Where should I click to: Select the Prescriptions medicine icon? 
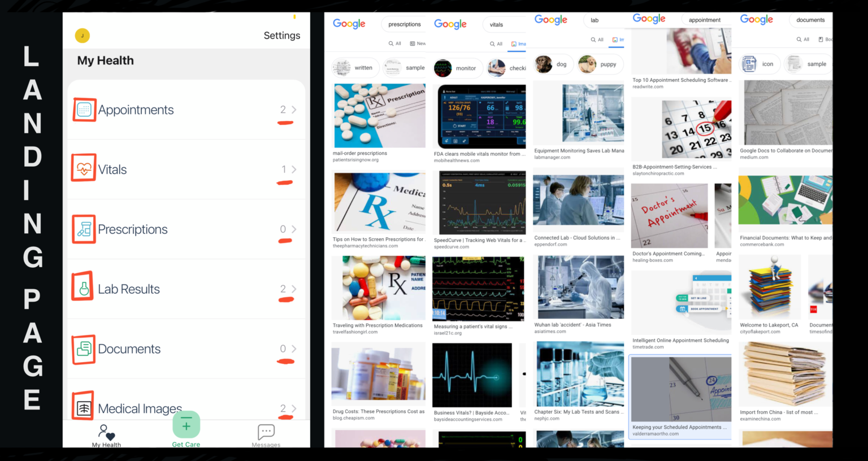click(84, 229)
